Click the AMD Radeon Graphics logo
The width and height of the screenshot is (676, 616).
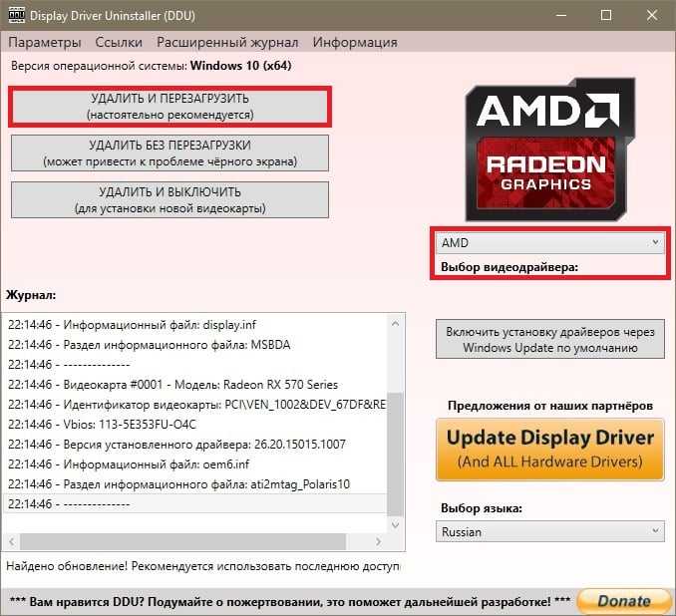point(549,150)
